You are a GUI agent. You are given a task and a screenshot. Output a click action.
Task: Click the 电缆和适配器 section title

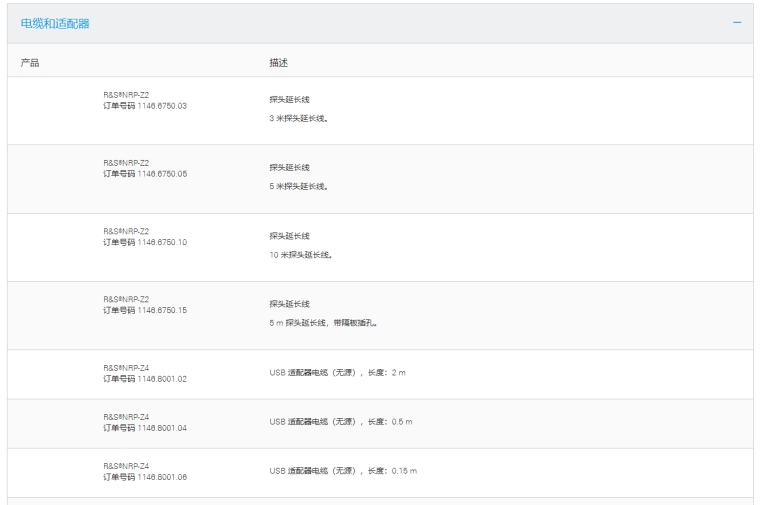(55, 23)
